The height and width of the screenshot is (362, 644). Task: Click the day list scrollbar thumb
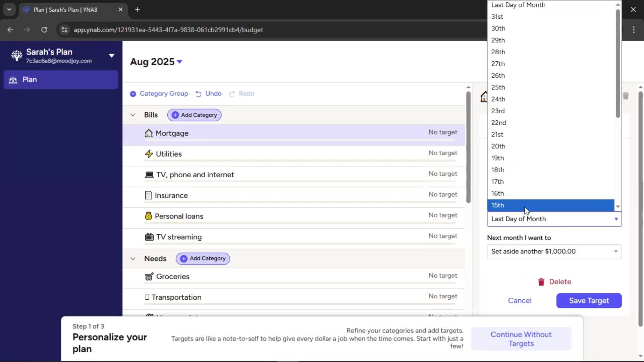618,64
